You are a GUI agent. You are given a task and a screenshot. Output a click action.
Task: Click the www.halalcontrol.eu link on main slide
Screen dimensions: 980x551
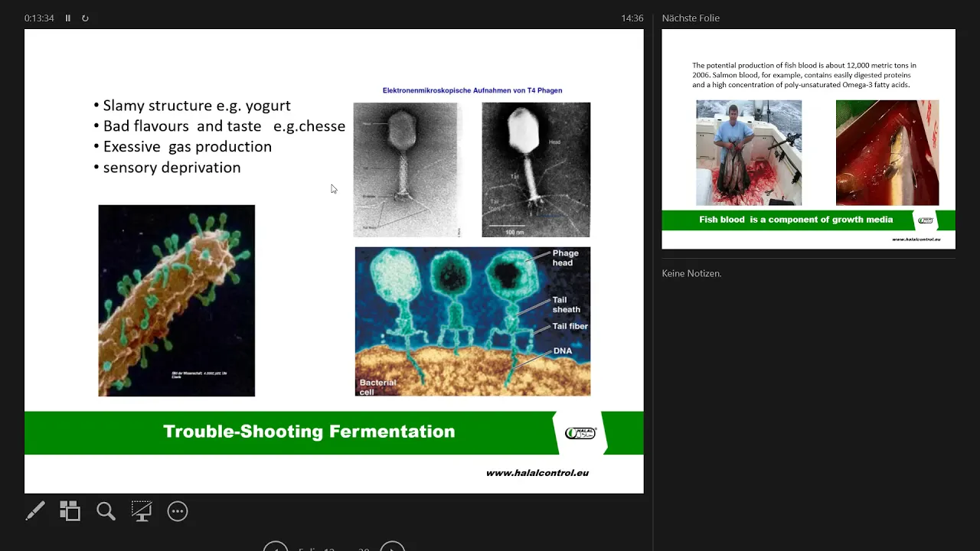click(x=537, y=473)
